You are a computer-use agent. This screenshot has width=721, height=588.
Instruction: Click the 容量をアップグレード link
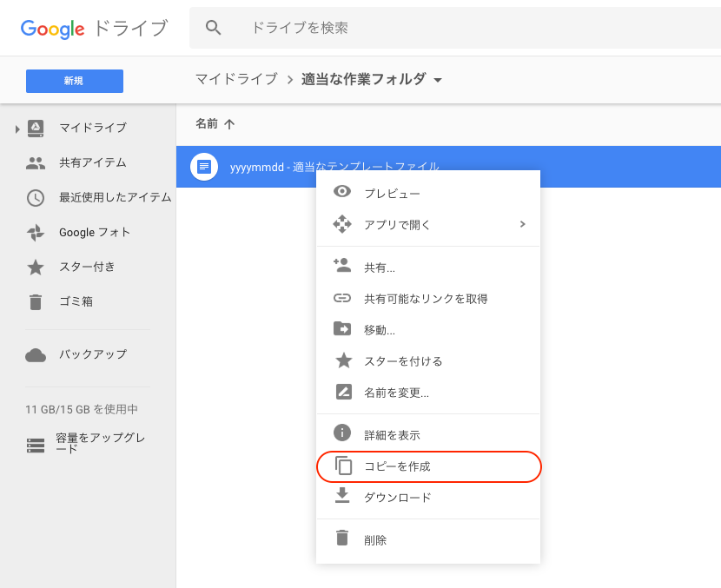[100, 443]
